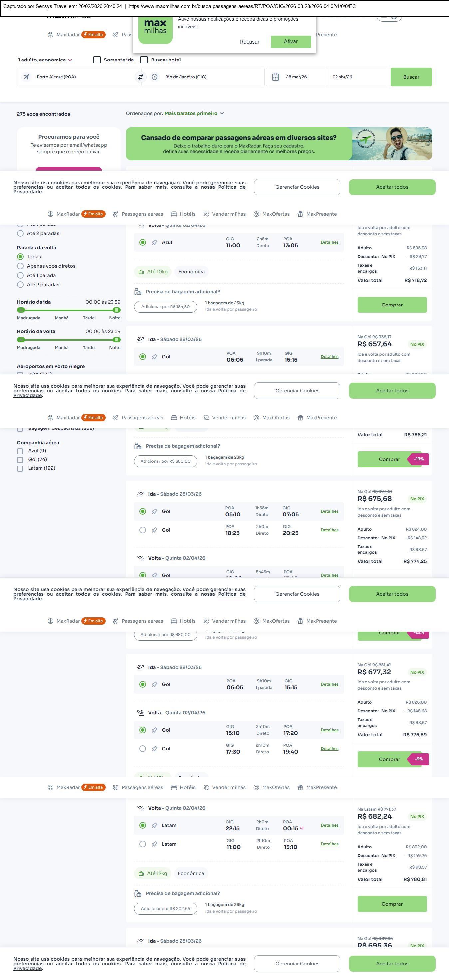This screenshot has height=980, width=449.
Task: Check the Buscar hotel checkbox
Action: pyautogui.click(x=144, y=60)
